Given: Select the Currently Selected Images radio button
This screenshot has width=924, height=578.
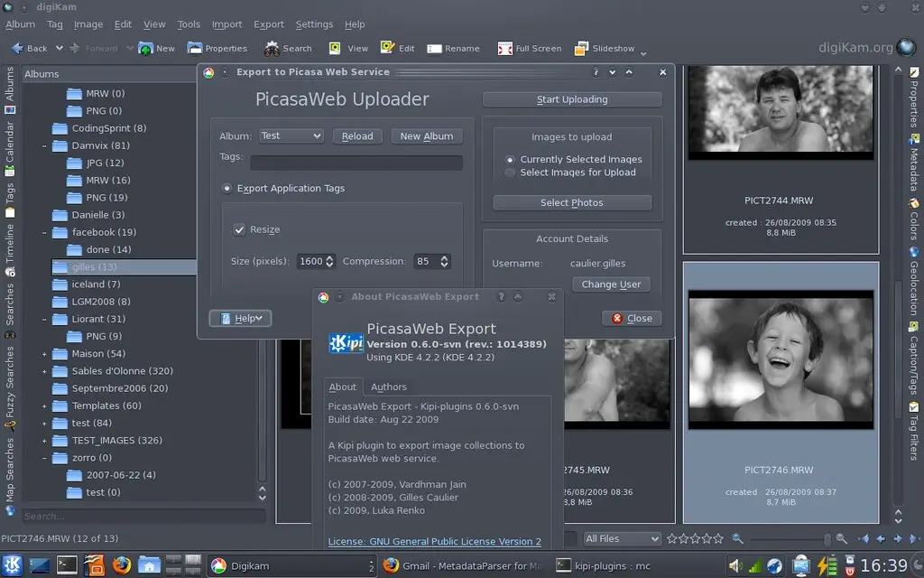Looking at the screenshot, I should coord(511,160).
